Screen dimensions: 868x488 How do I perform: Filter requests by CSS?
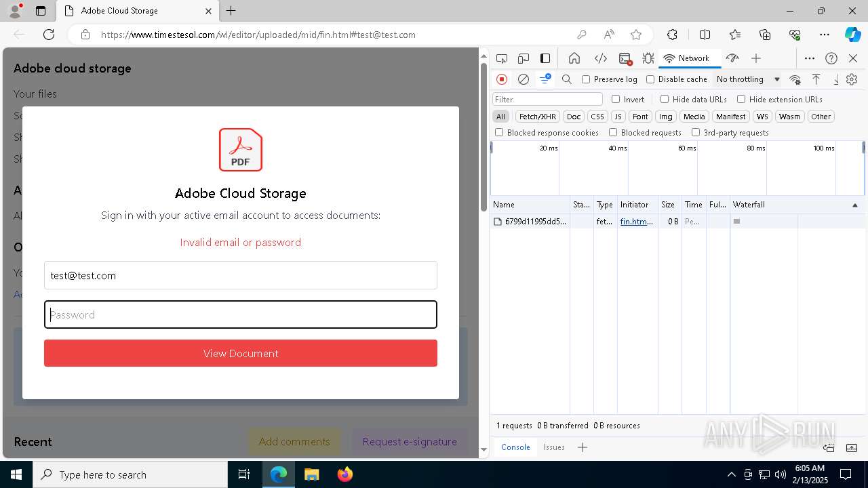click(597, 117)
